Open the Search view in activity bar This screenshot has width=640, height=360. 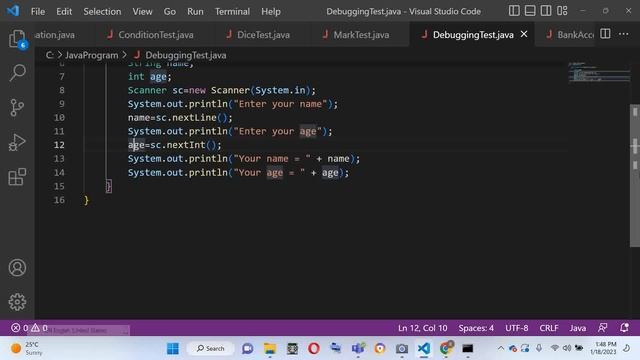tap(17, 73)
